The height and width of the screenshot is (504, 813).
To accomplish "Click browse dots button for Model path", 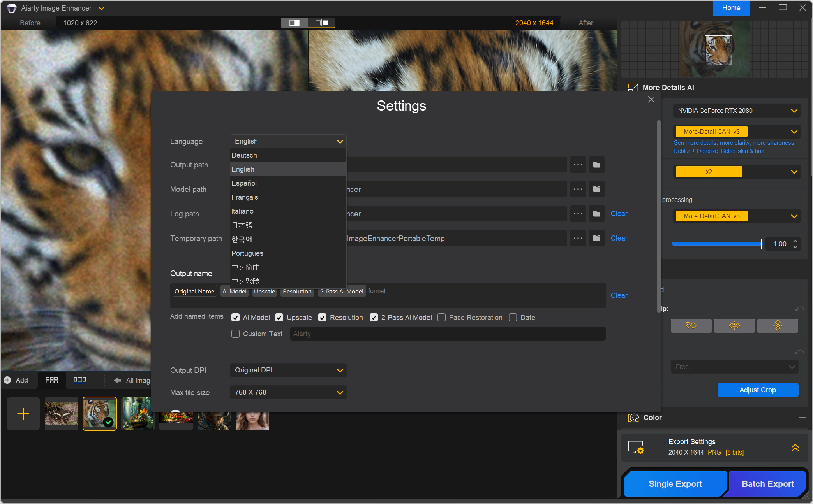I will point(578,189).
